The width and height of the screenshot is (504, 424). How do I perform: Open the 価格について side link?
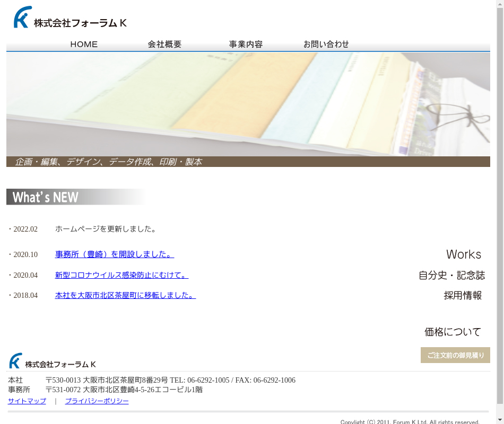453,332
